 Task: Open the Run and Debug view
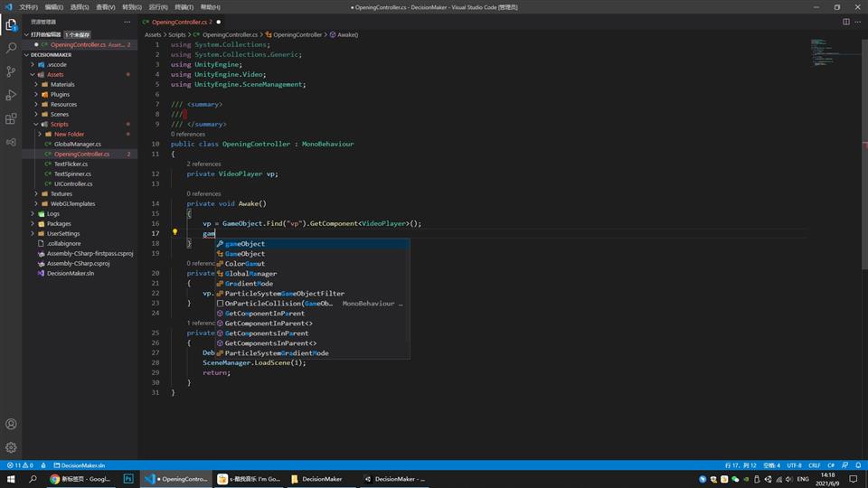11,95
